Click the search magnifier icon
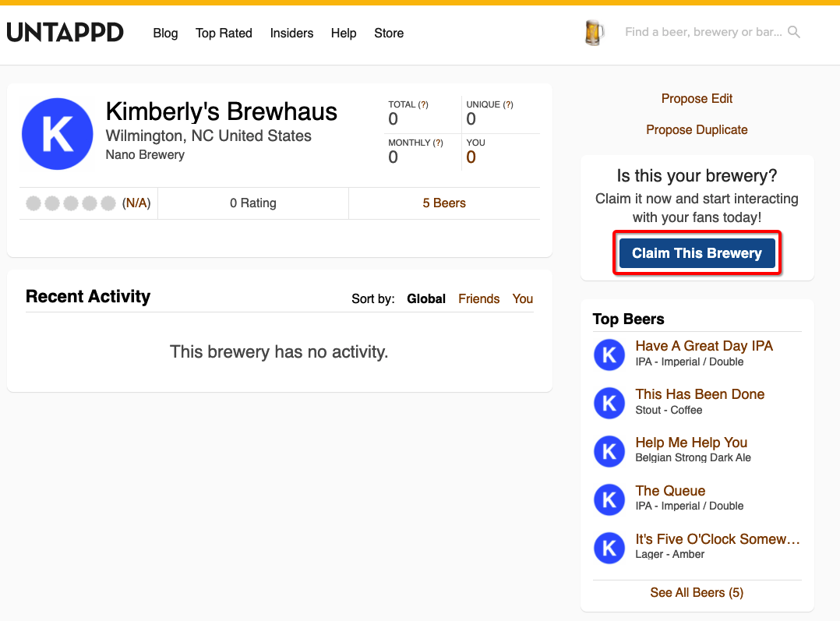 point(794,33)
